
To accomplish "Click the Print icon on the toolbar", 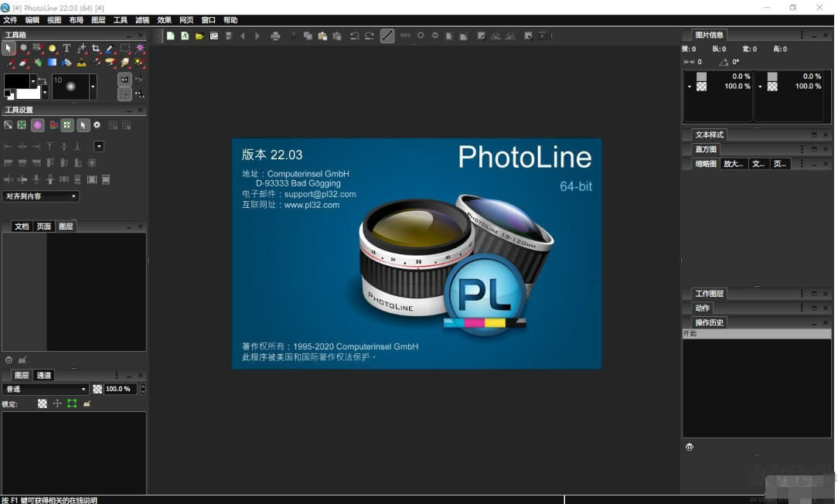I will coord(274,36).
